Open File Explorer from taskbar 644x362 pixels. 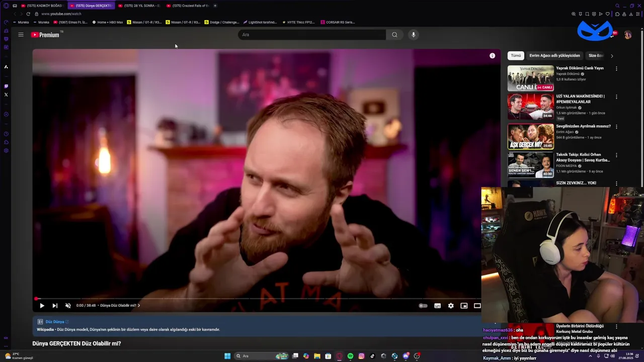point(317,356)
